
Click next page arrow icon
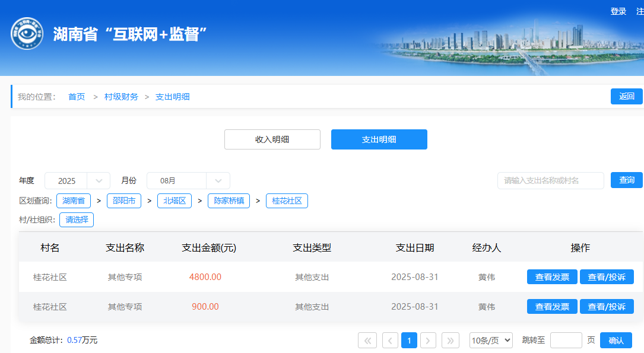point(428,341)
